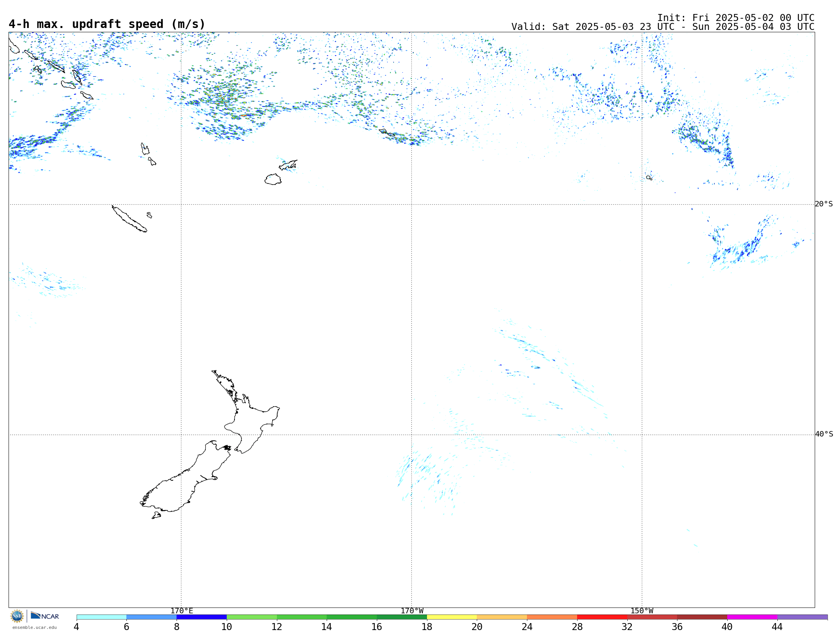The width and height of the screenshot is (840, 632).
Task: Click the NCAR logo
Action: tap(45, 616)
